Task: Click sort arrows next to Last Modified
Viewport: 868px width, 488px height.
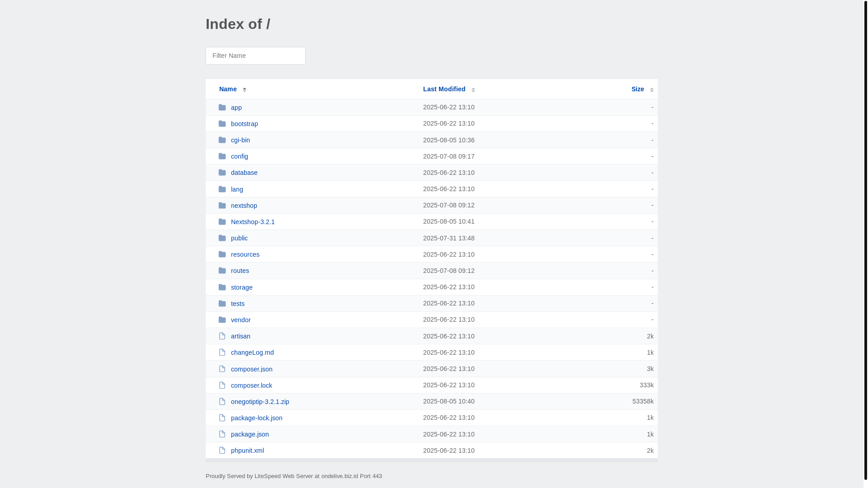Action: click(473, 89)
